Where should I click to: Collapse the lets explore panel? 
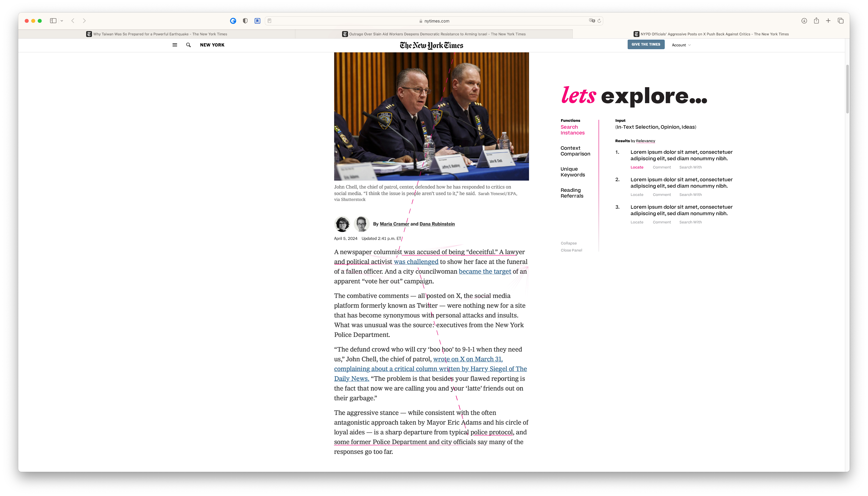[x=569, y=243]
